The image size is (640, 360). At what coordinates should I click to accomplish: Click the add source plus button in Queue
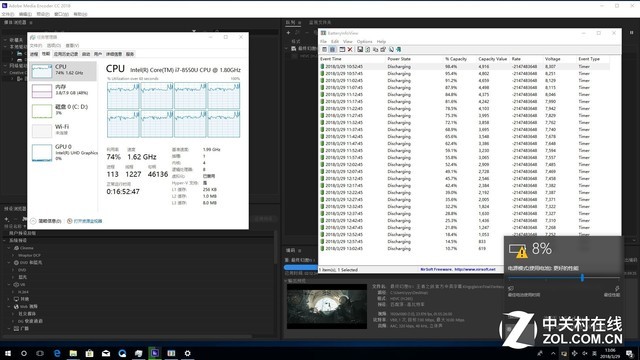tap(288, 33)
